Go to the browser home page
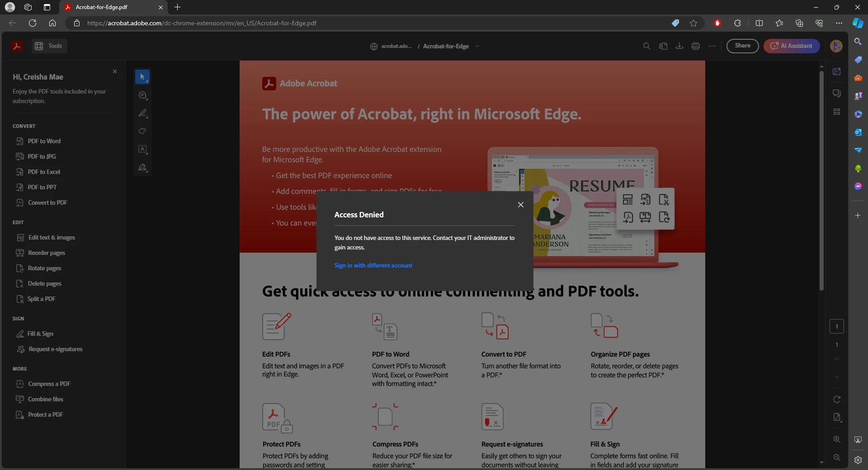This screenshot has width=868, height=470. 52,23
